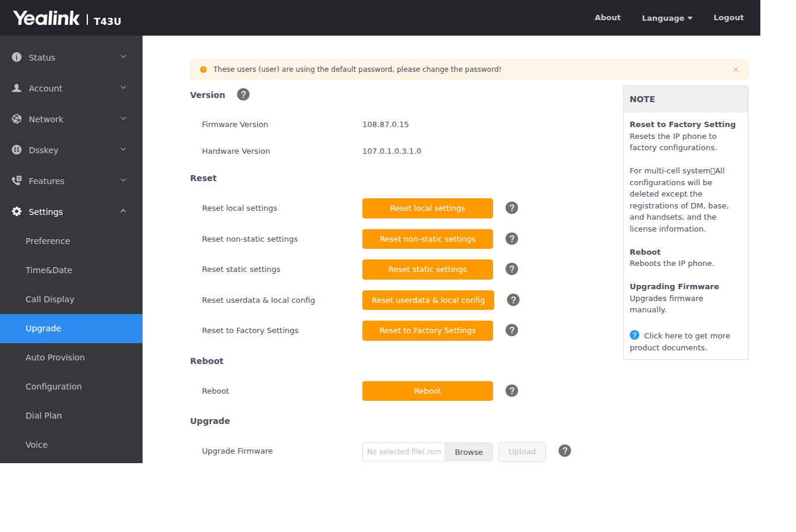Expand the Features menu chevron
796x532 pixels.
point(124,180)
